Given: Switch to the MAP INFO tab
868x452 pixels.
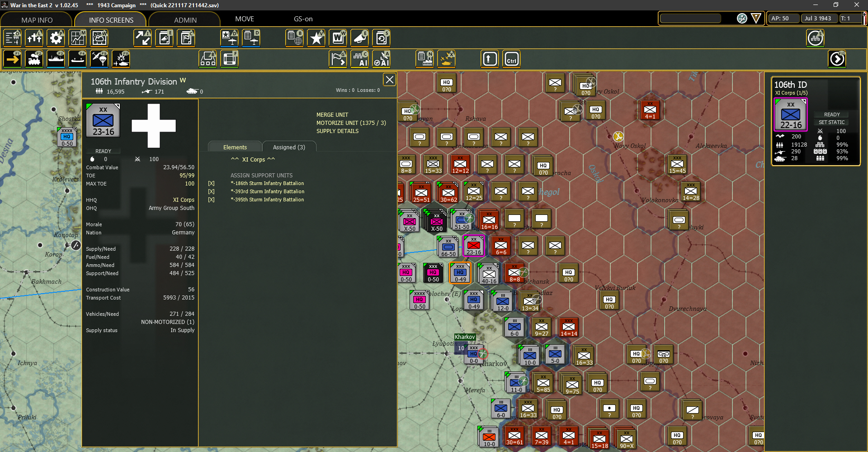Looking at the screenshot, I should [37, 20].
